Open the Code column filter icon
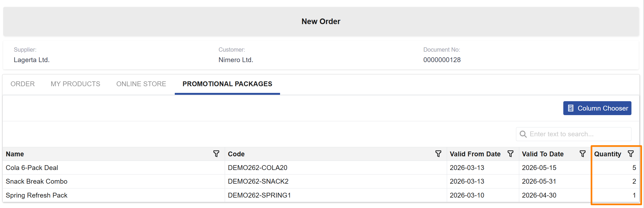The height and width of the screenshot is (208, 644). (x=438, y=154)
